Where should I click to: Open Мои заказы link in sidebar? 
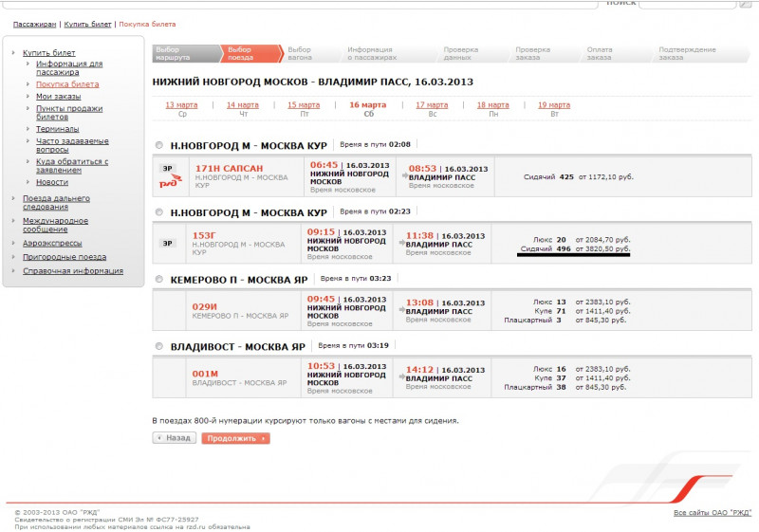point(59,96)
